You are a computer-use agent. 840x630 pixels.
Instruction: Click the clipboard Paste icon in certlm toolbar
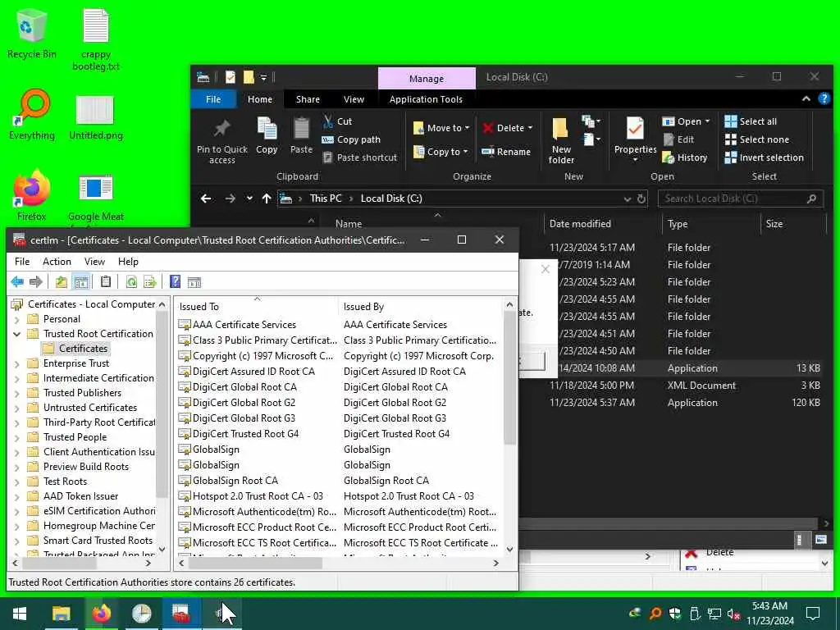pyautogui.click(x=106, y=282)
